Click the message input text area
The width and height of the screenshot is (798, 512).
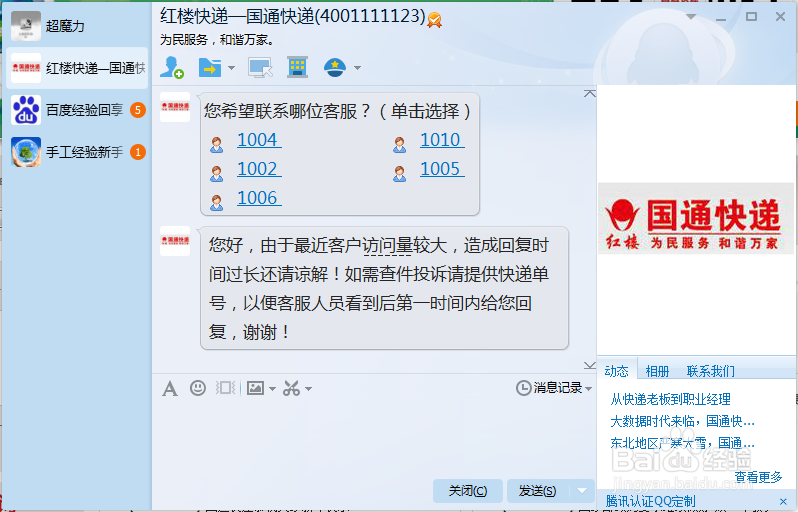coord(374,438)
